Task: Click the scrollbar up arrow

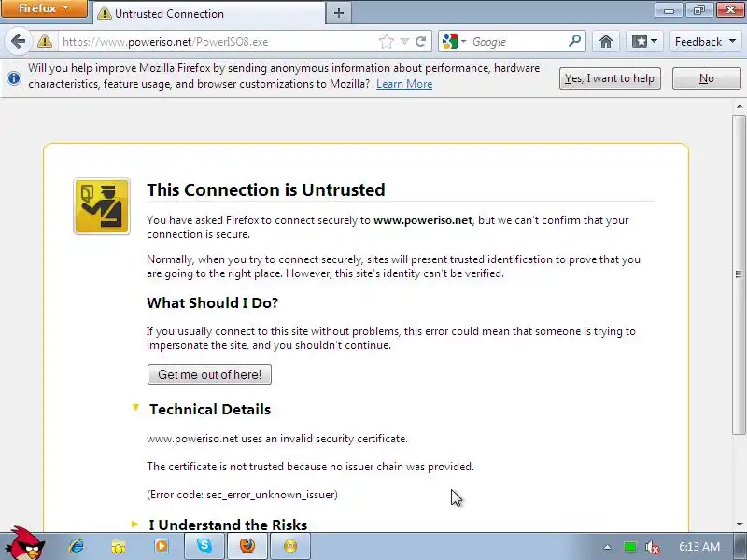Action: [740, 106]
